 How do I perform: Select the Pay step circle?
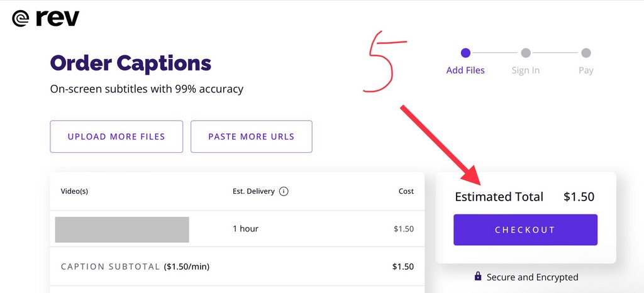point(586,53)
